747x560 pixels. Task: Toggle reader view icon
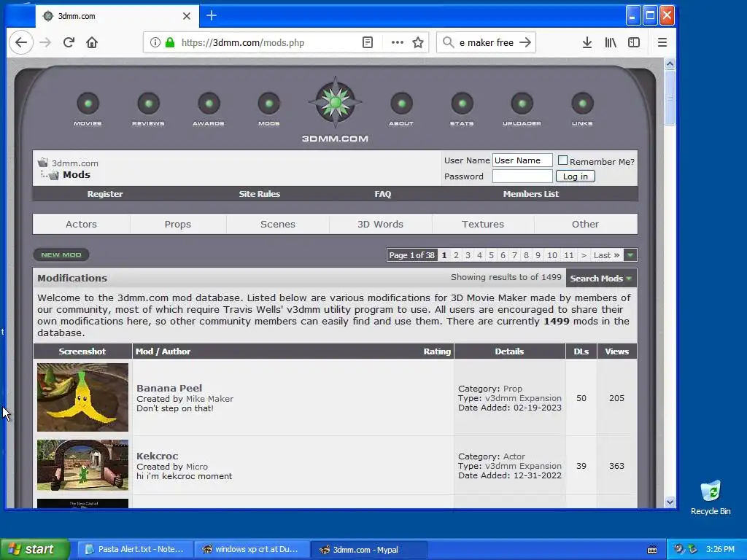(x=368, y=42)
